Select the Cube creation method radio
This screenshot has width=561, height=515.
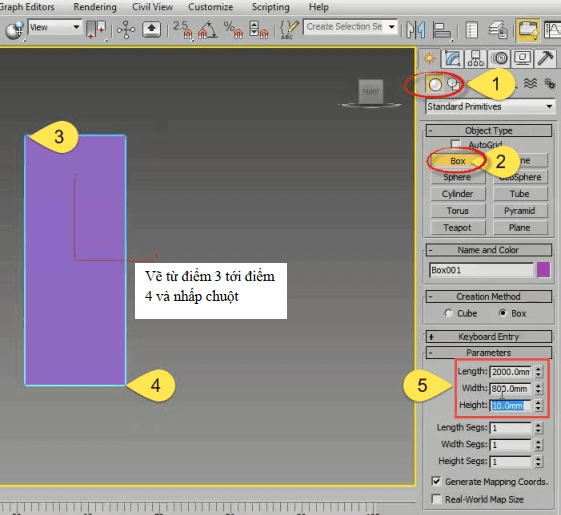point(448,313)
